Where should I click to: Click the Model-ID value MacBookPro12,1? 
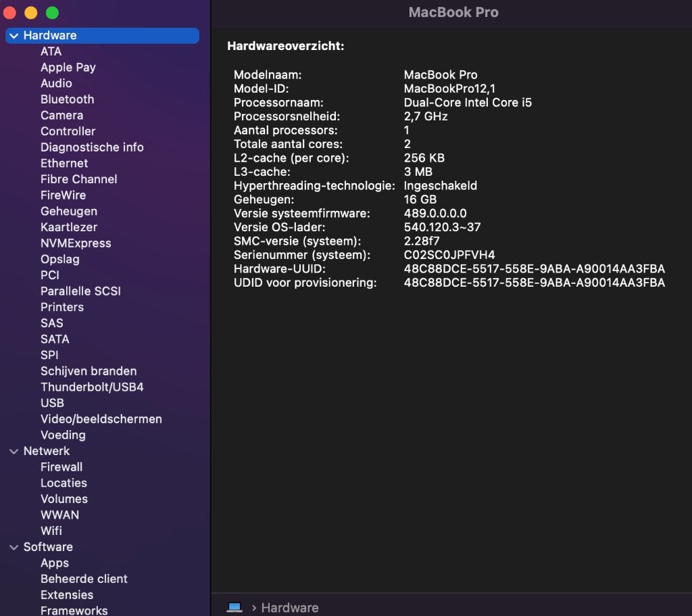[449, 89]
